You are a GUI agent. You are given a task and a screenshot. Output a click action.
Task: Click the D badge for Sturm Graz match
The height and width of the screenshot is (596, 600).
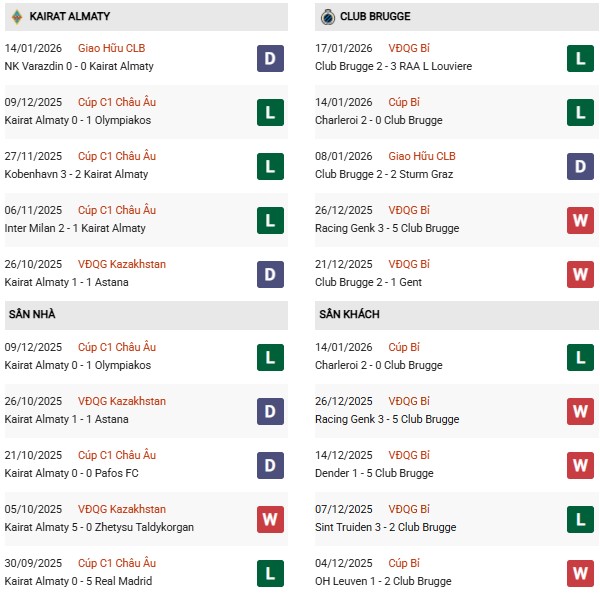[x=581, y=166]
